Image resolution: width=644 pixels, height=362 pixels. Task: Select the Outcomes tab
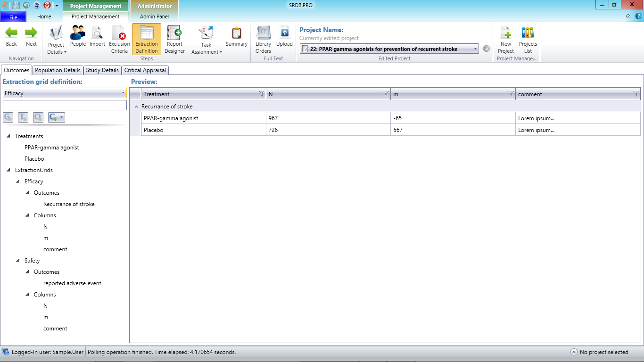[17, 70]
